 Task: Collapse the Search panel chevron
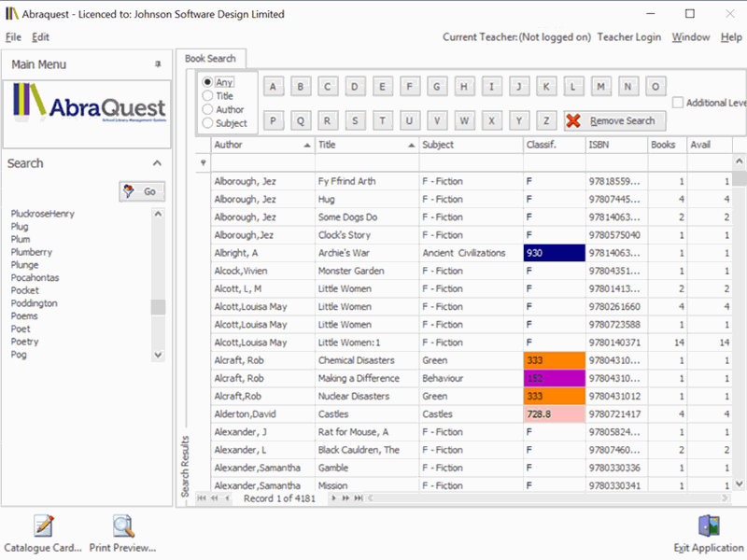(157, 163)
